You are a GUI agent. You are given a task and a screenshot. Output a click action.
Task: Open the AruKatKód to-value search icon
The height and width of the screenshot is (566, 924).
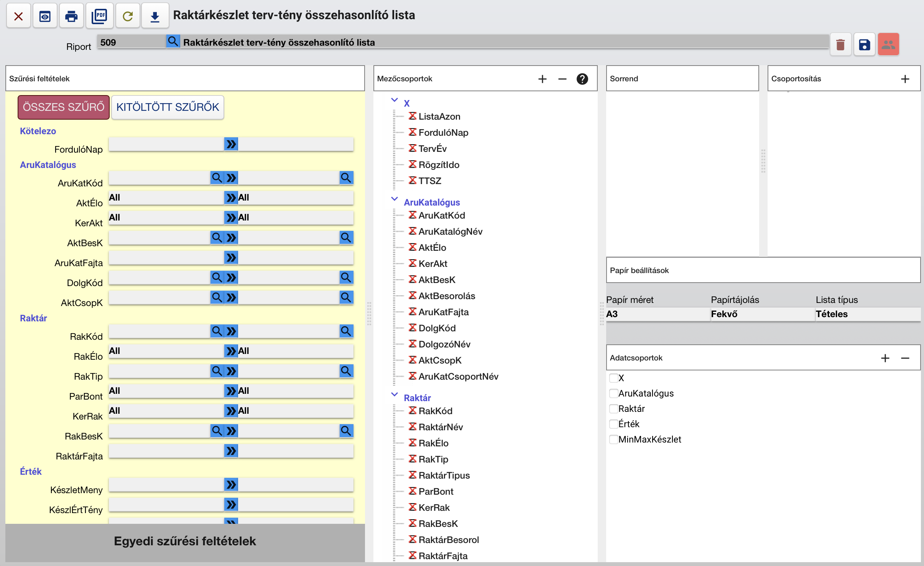click(x=346, y=178)
